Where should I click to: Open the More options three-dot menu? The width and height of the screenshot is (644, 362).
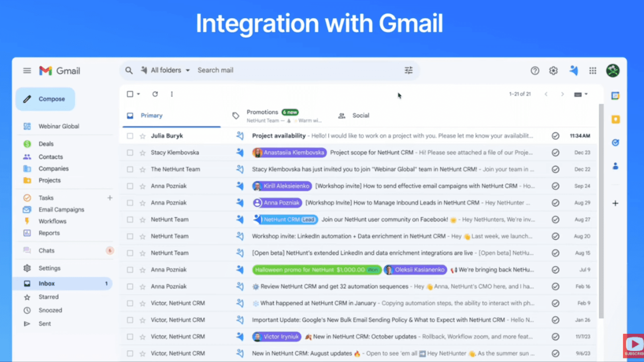pos(172,94)
